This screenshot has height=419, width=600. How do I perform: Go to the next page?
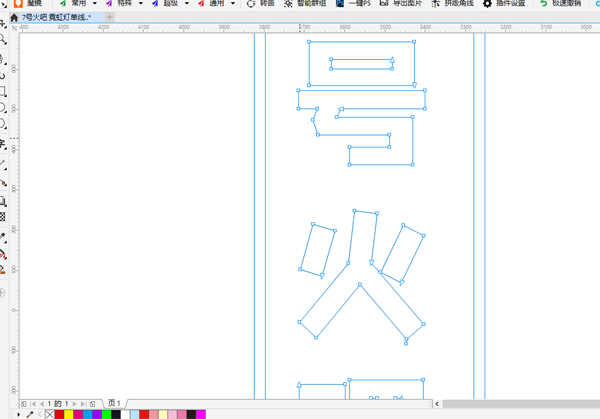pyautogui.click(x=74, y=404)
